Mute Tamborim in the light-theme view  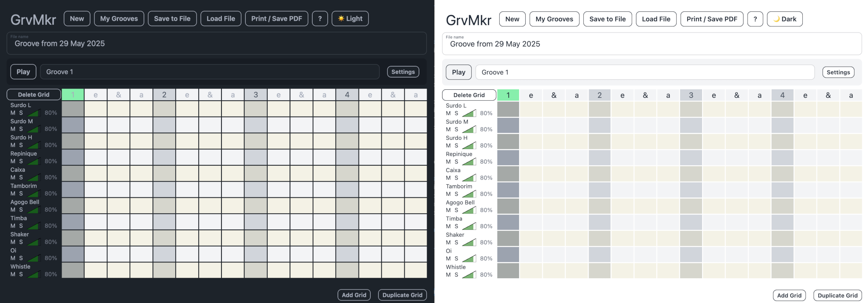(x=448, y=194)
